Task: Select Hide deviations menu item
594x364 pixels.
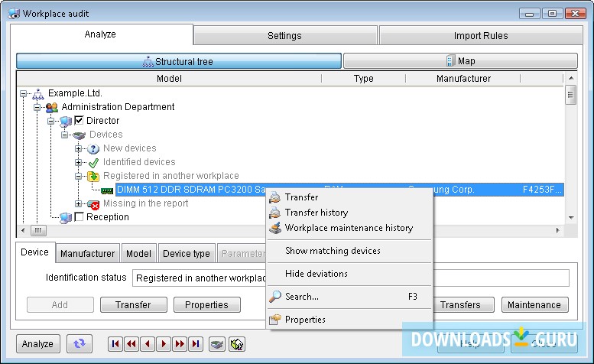Action: (349, 274)
